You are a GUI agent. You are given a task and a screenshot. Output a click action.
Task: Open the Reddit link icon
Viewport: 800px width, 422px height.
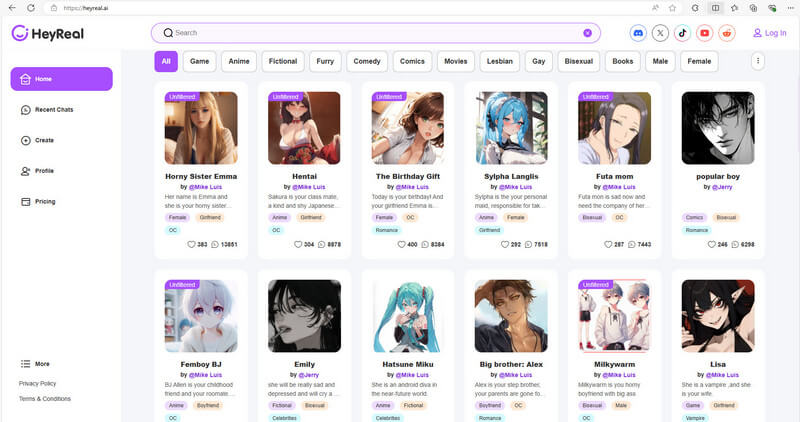tap(727, 33)
